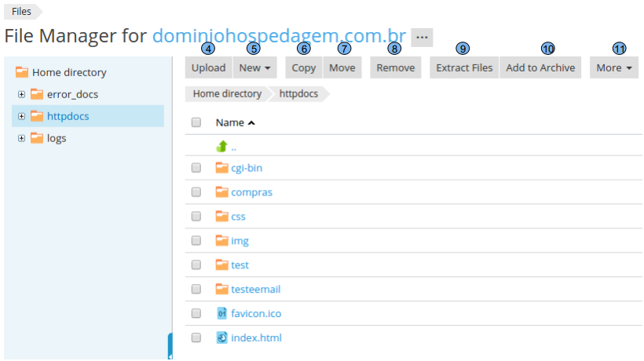Go to Home directory breadcrumb
The image size is (644, 361).
(x=227, y=93)
